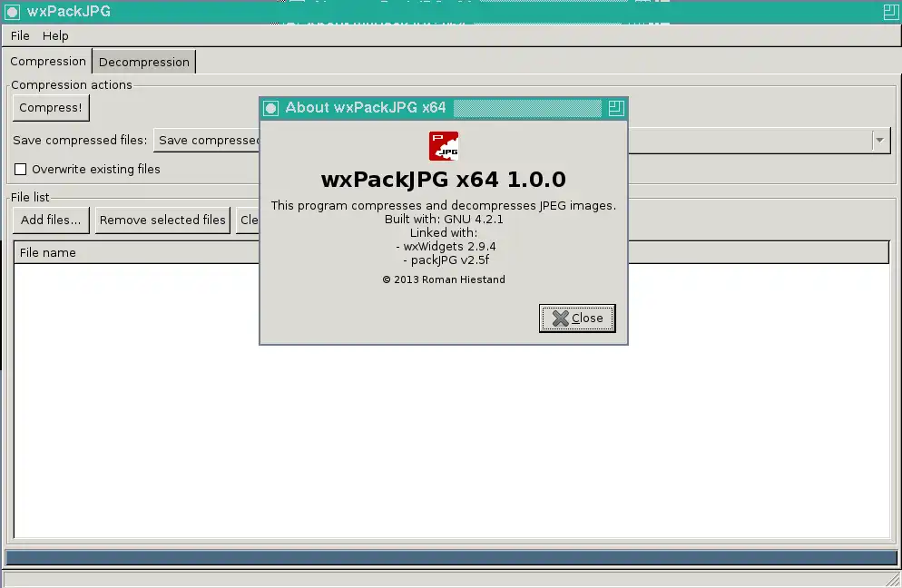
Task: Switch to the Compression tab
Action: pos(48,61)
